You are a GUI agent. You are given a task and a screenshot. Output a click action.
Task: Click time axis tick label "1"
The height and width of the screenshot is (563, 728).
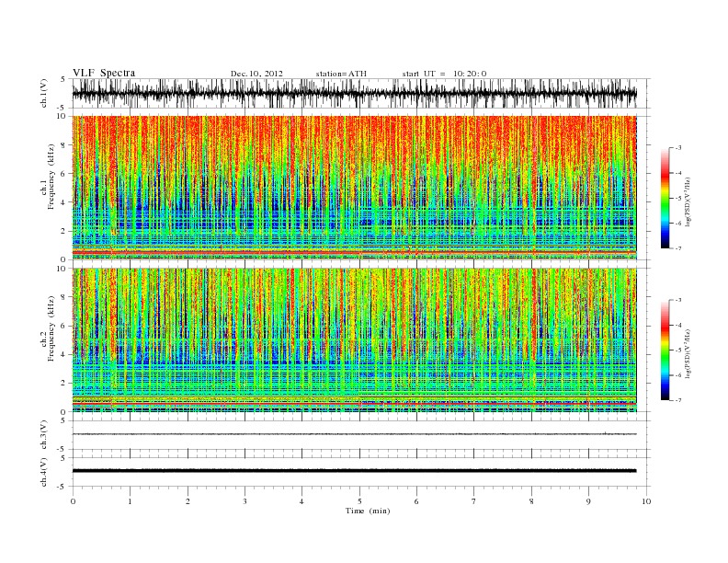point(131,501)
